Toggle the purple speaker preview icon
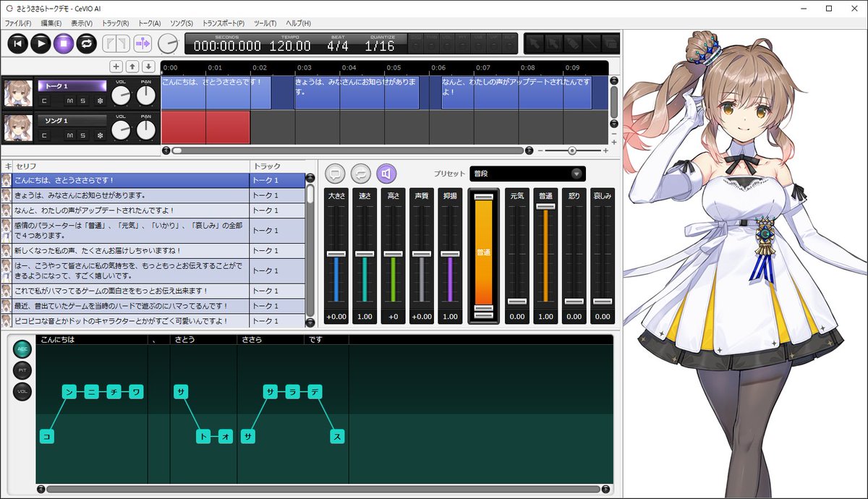868x499 pixels. pos(387,174)
